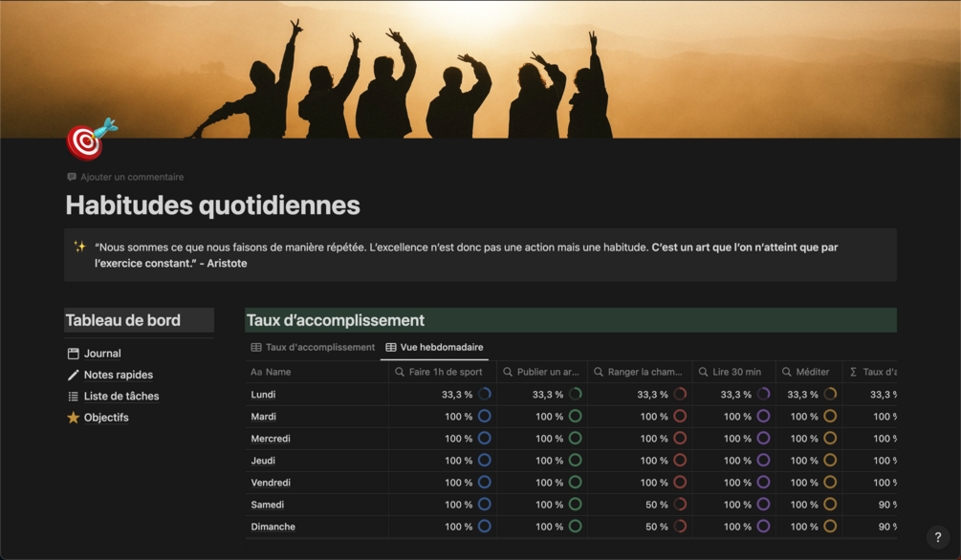
Task: Open Faire 1h de sport column header
Action: (x=443, y=372)
